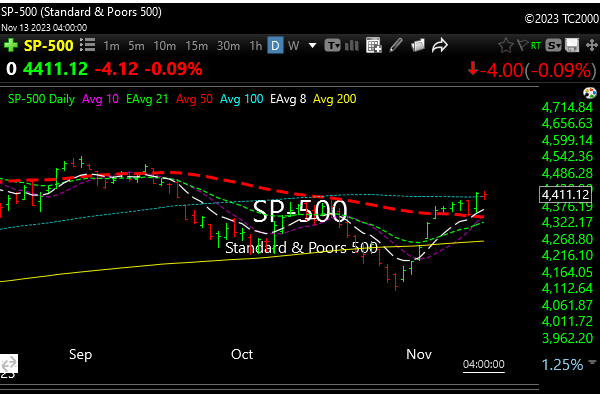Switch to the 15m timeframe

click(196, 46)
